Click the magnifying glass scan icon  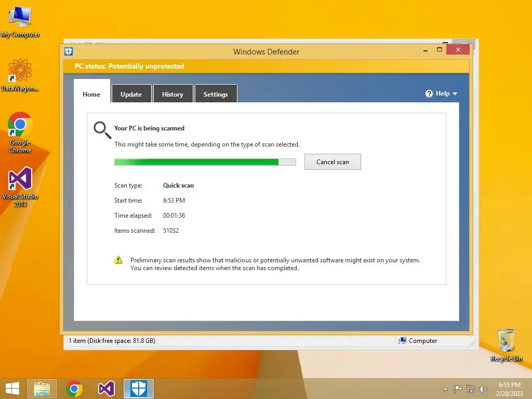pyautogui.click(x=102, y=130)
